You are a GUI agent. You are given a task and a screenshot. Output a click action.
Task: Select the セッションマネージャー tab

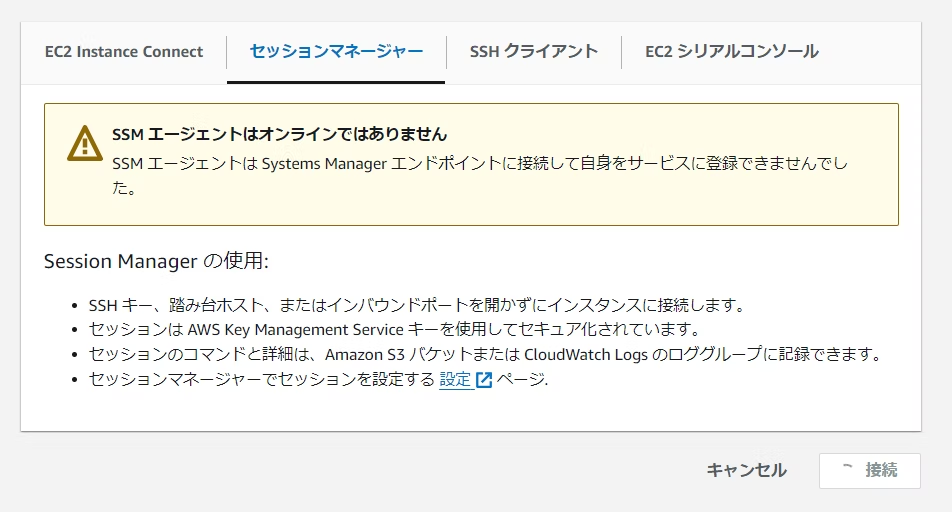click(x=336, y=52)
